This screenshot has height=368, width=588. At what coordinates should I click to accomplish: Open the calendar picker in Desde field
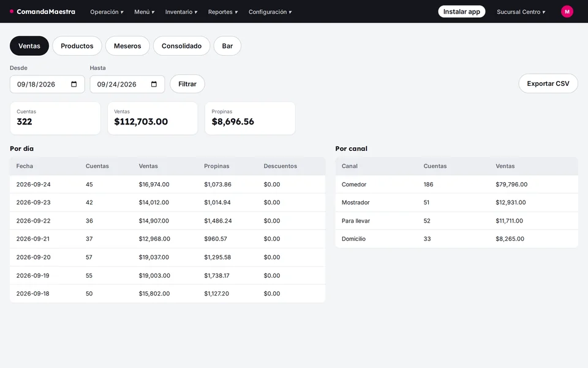pyautogui.click(x=74, y=84)
